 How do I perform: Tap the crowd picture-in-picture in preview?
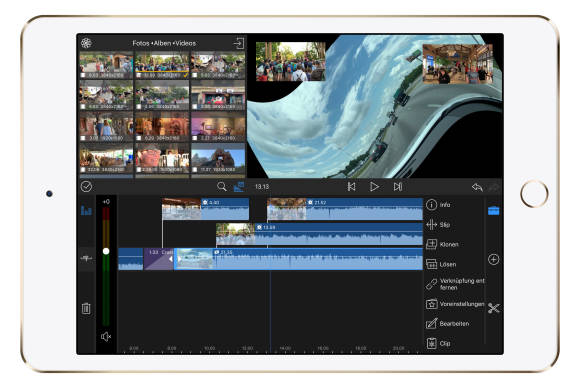point(290,61)
